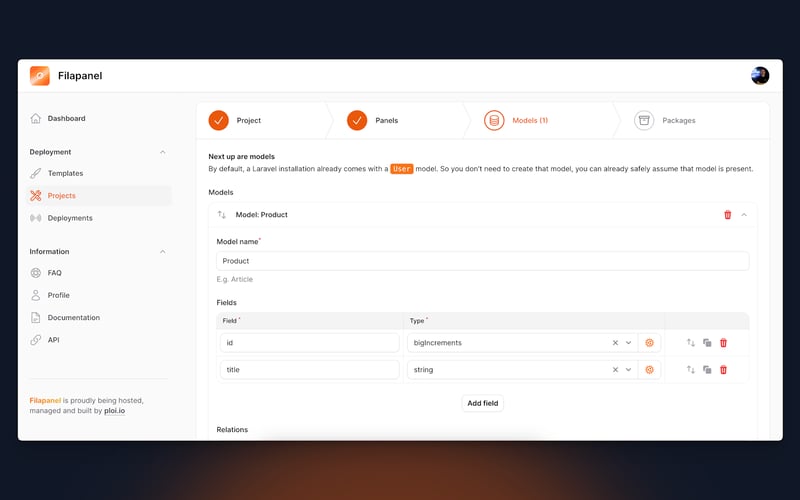
Task: Clear the bigIncrements type selection
Action: [615, 343]
